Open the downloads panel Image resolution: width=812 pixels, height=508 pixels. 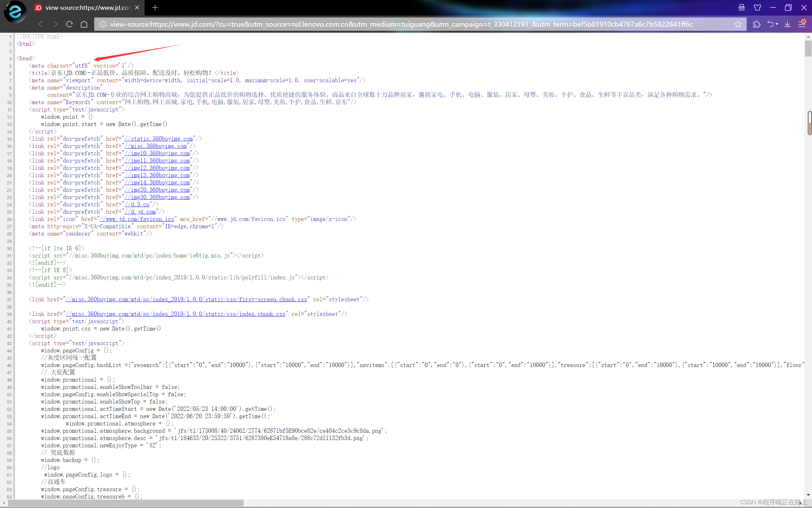point(787,24)
